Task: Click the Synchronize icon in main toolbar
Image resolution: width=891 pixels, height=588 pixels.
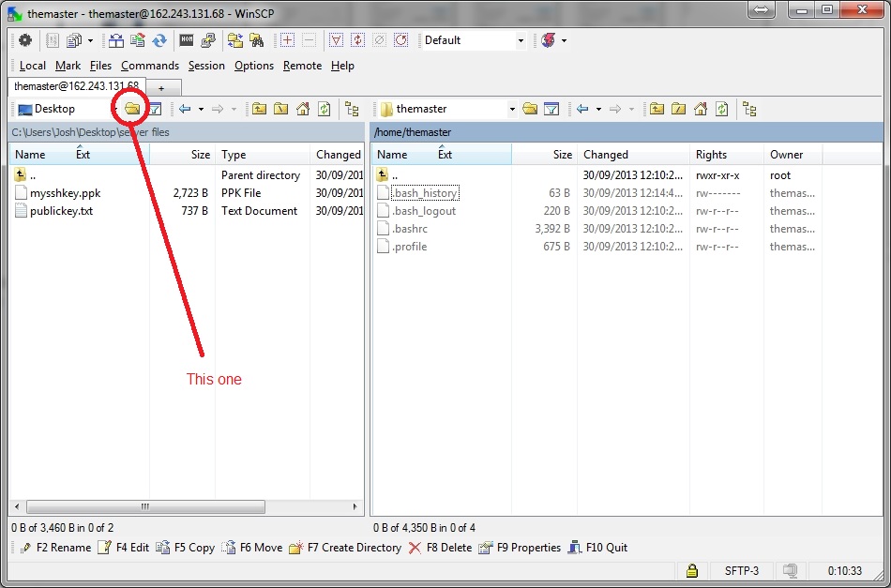Action: click(x=159, y=40)
